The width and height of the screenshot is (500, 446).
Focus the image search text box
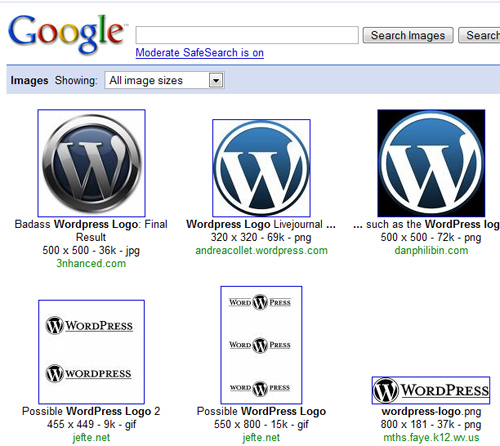point(247,35)
